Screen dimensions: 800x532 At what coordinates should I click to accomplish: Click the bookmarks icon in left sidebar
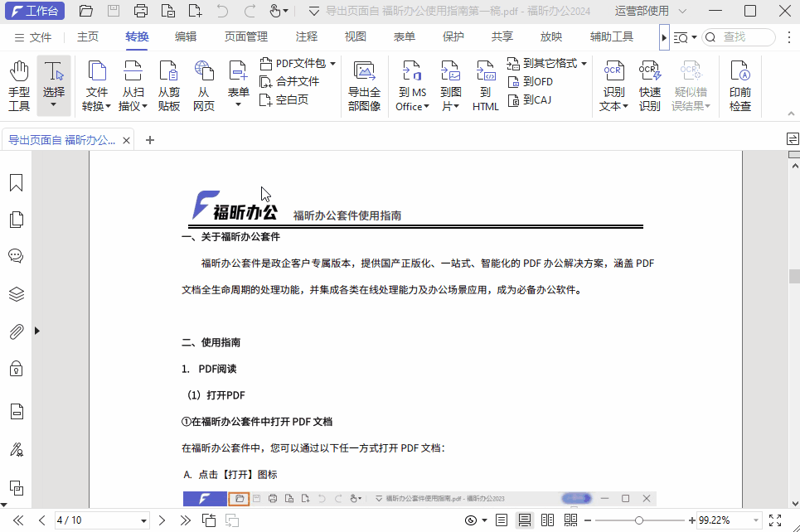click(x=16, y=182)
